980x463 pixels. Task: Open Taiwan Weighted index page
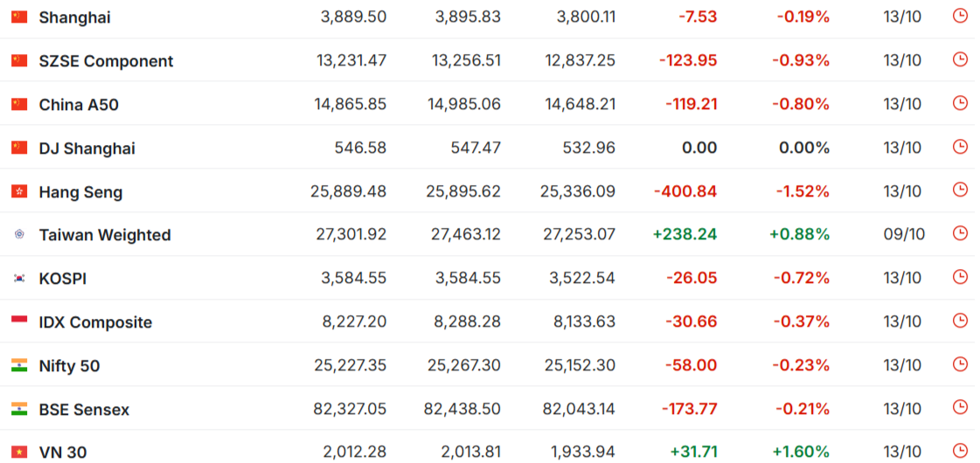click(105, 235)
